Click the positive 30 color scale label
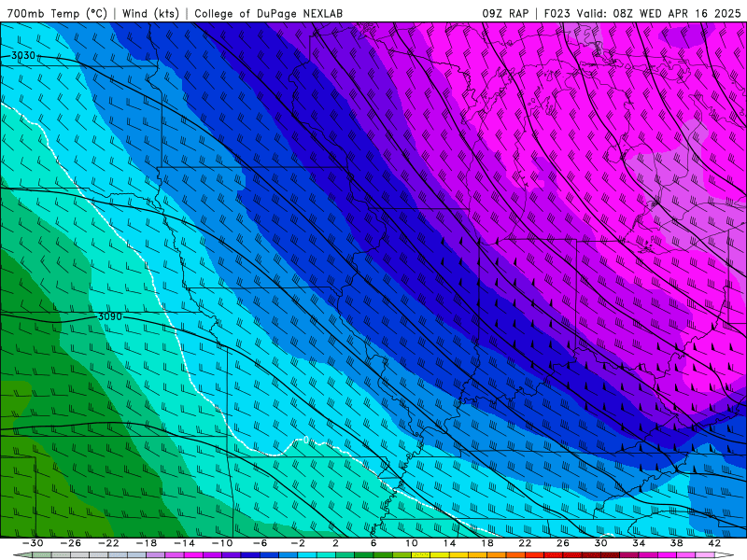 [x=600, y=543]
